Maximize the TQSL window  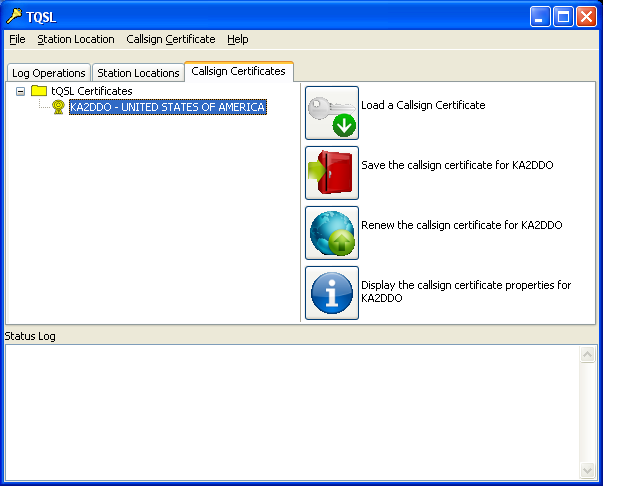(563, 17)
